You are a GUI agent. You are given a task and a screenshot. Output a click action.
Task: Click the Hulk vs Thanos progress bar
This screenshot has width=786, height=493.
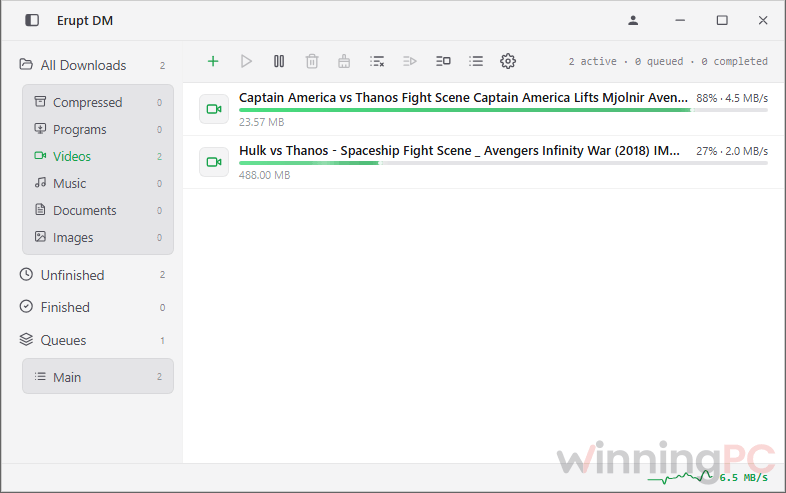pos(503,163)
